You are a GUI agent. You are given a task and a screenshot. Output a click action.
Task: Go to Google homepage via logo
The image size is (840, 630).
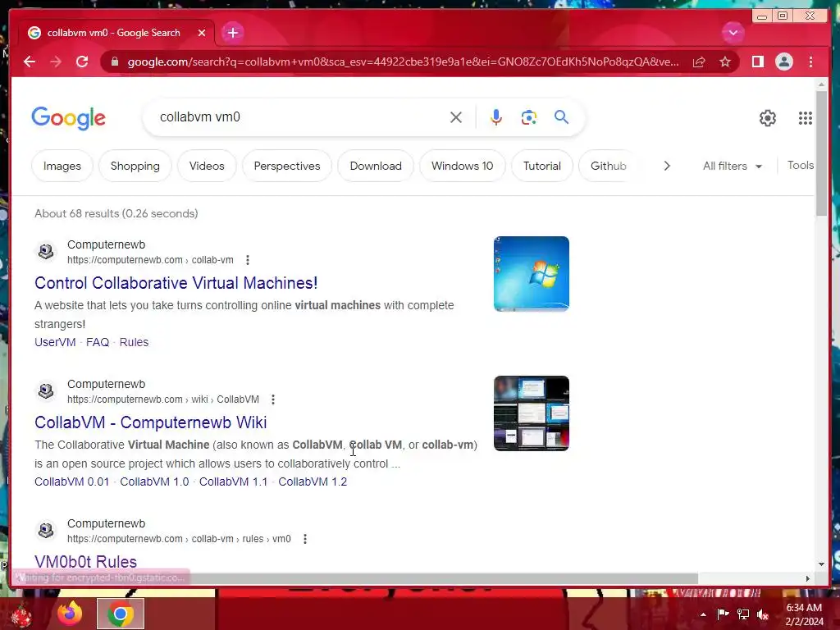click(69, 118)
